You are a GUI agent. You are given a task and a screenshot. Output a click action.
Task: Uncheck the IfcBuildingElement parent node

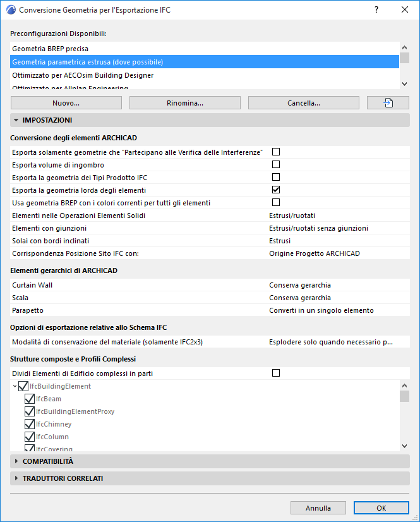click(23, 385)
